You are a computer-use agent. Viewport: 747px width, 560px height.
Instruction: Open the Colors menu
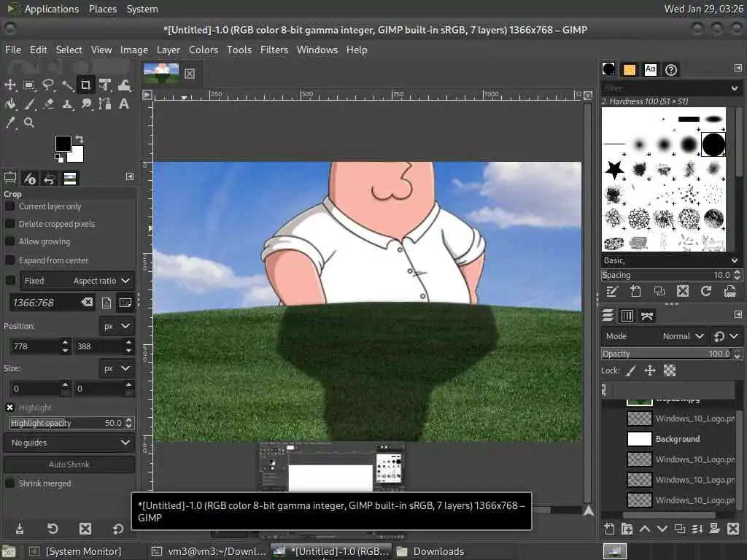pyautogui.click(x=204, y=50)
